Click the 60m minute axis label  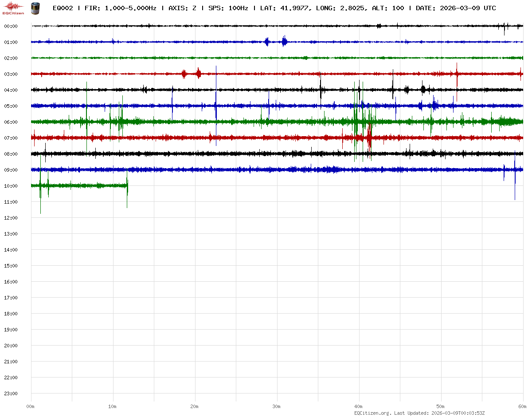pos(523,406)
